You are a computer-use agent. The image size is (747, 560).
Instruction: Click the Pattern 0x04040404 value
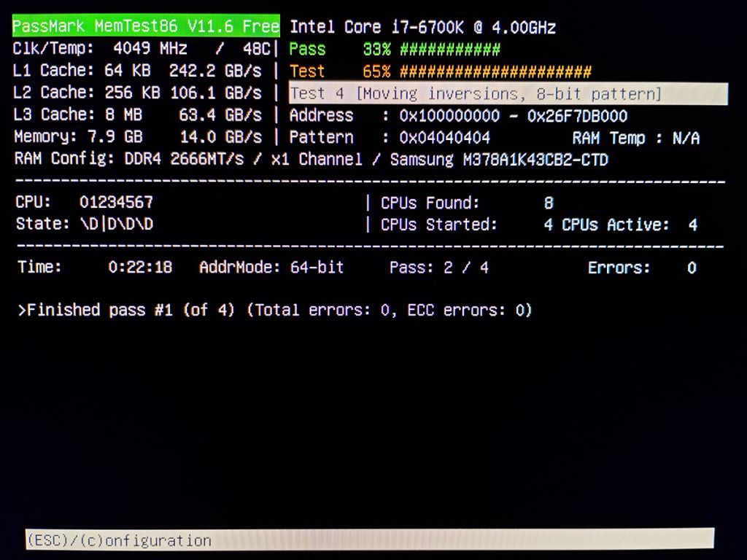pos(444,138)
